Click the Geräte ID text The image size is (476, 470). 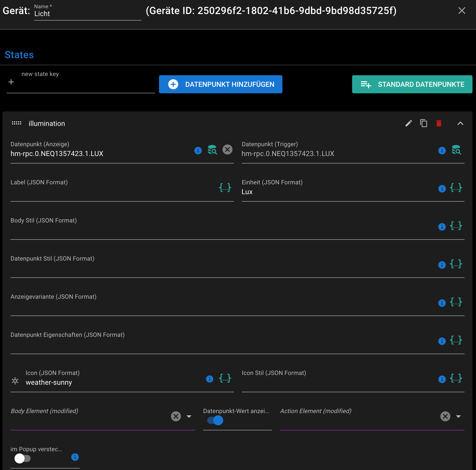click(x=271, y=11)
